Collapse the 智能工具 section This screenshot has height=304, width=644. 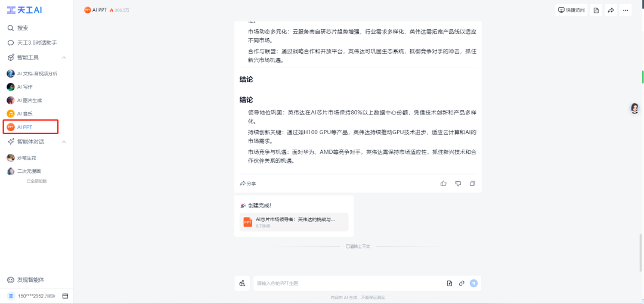(x=64, y=57)
